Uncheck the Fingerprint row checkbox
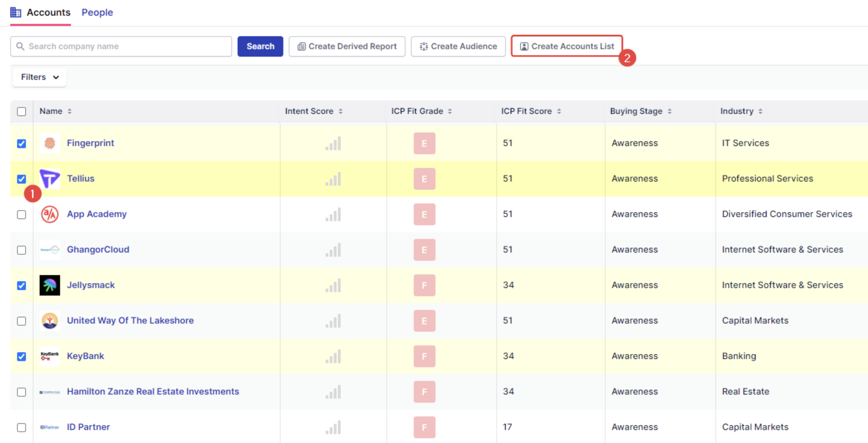The width and height of the screenshot is (868, 443). 22,143
